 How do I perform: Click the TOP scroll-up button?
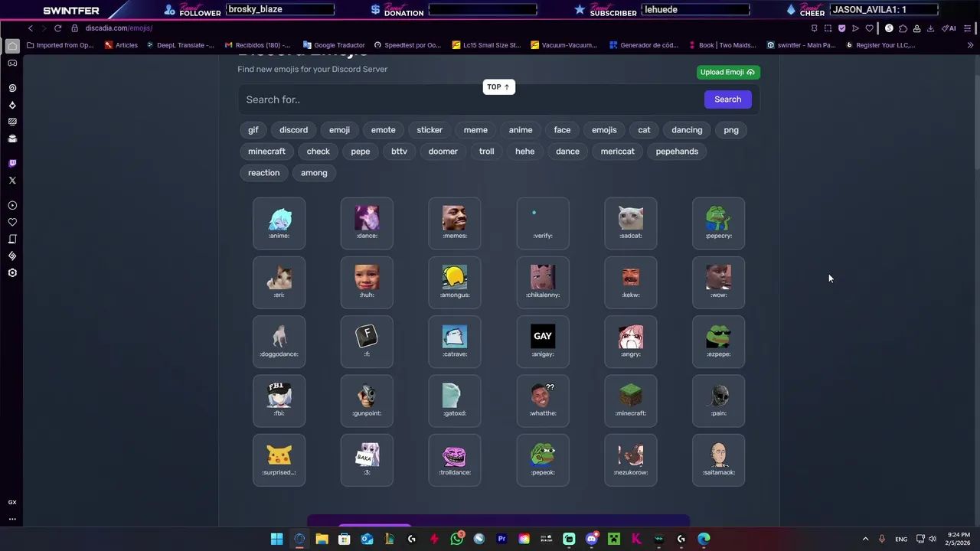pyautogui.click(x=498, y=87)
